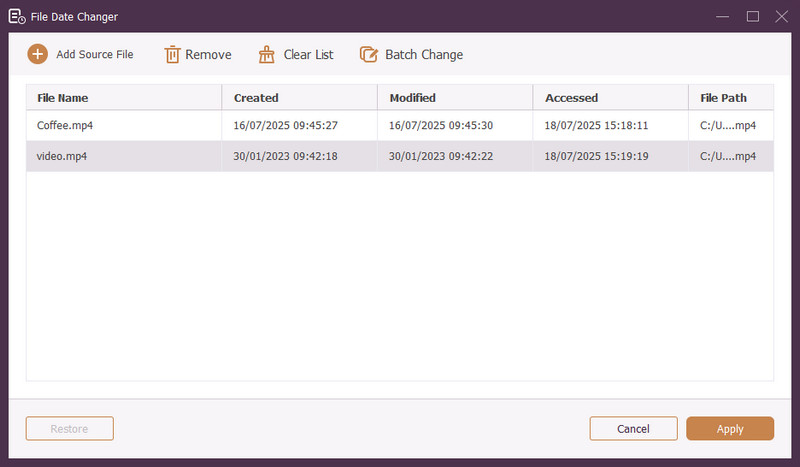Sort by the Accessed column header

572,98
